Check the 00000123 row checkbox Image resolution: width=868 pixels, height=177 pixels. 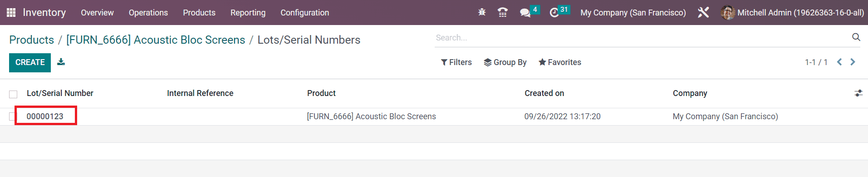[x=12, y=116]
